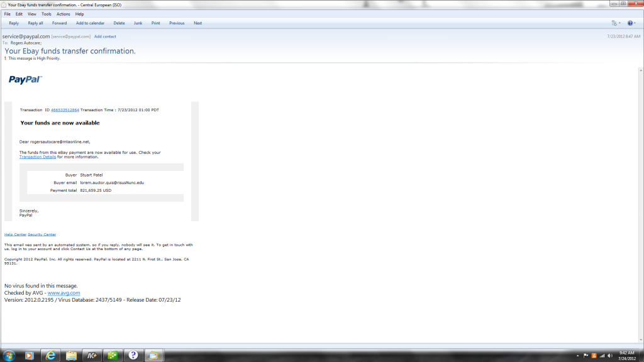Click heading 'Your funds are now available'
This screenshot has width=644, height=362.
coord(60,123)
